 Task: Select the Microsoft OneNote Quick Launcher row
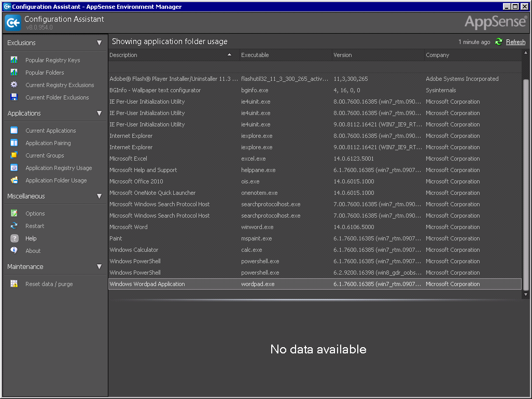315,193
